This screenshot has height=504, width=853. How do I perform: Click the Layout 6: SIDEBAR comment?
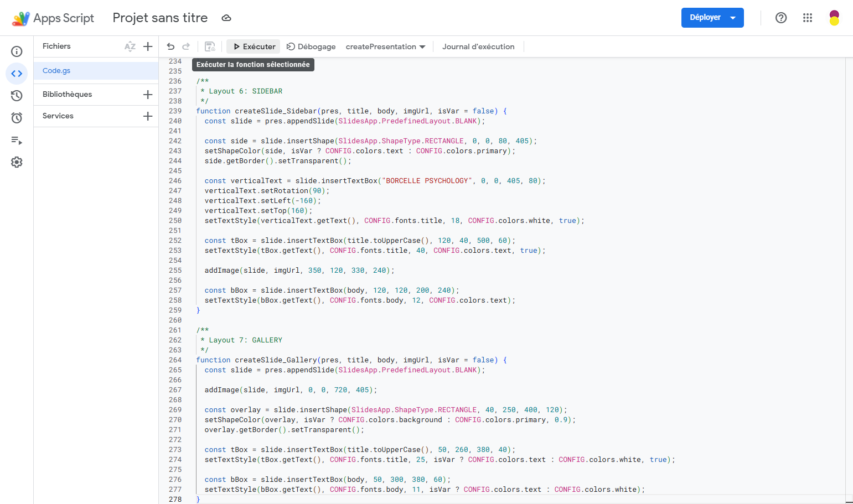pos(241,91)
